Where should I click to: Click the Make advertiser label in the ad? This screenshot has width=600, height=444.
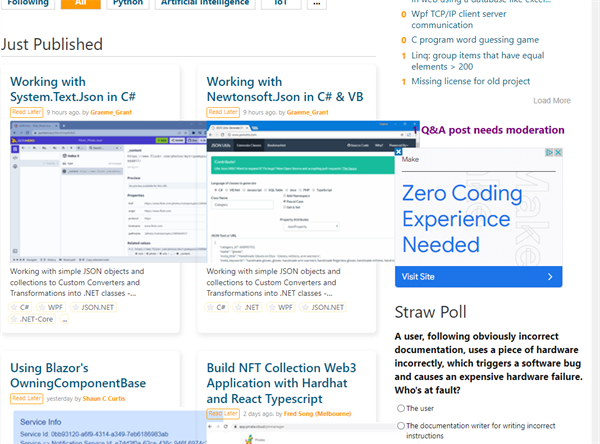click(410, 159)
